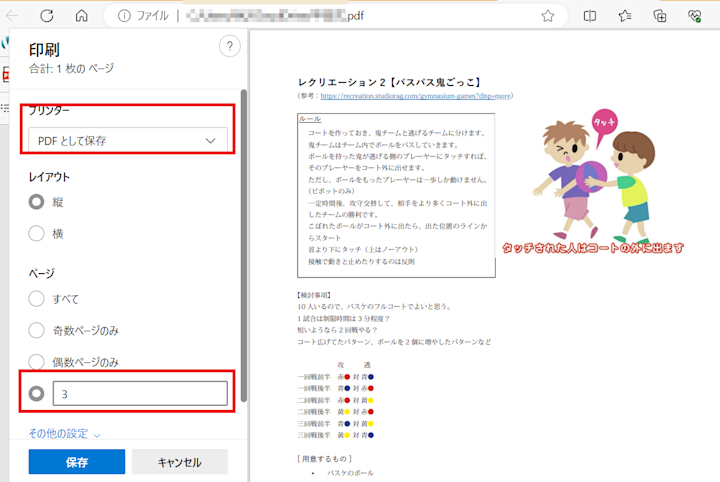
Task: Select 縦 portrait layout option
Action: 36,202
